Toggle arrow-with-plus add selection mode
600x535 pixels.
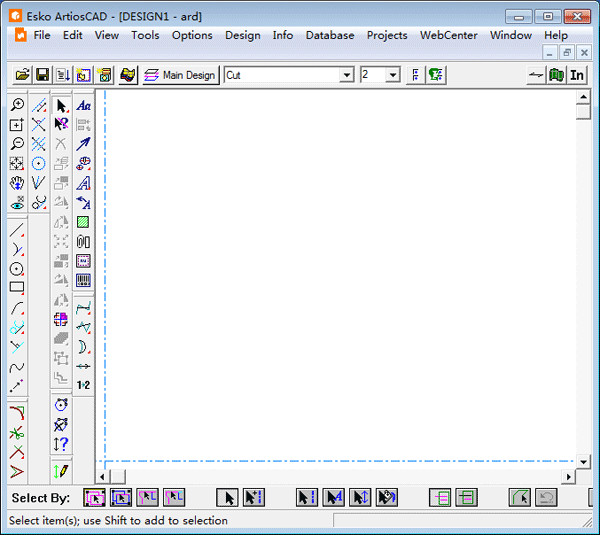[x=254, y=497]
